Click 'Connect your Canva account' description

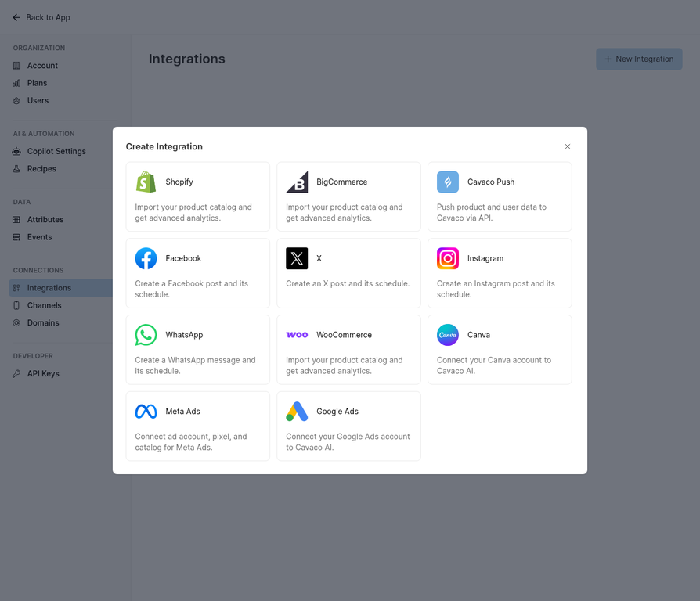pos(494,365)
